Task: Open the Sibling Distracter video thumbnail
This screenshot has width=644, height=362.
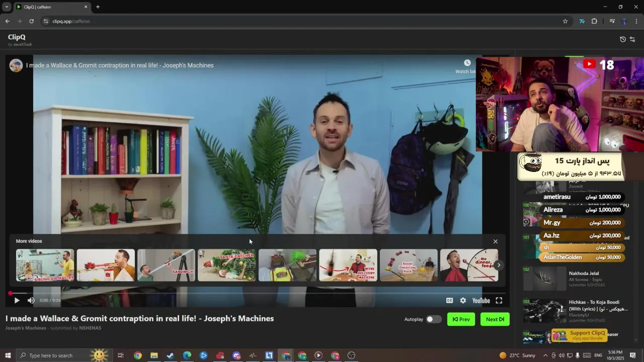Action: point(45,265)
